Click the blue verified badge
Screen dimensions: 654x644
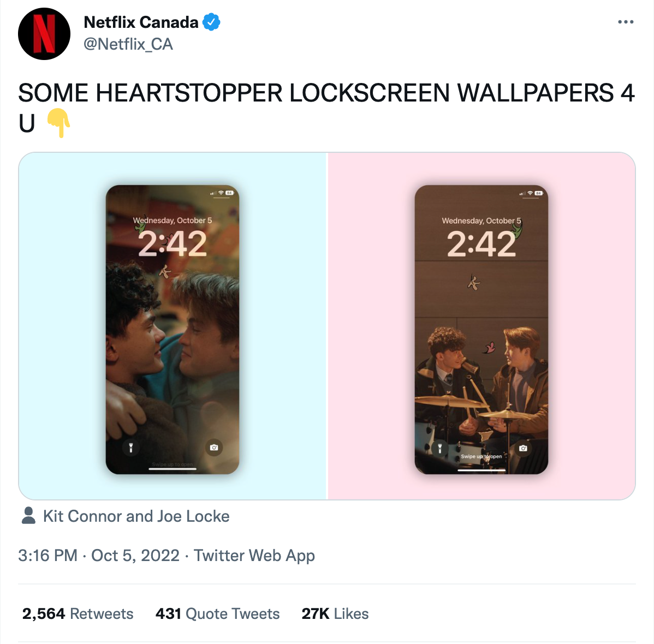[x=211, y=22]
